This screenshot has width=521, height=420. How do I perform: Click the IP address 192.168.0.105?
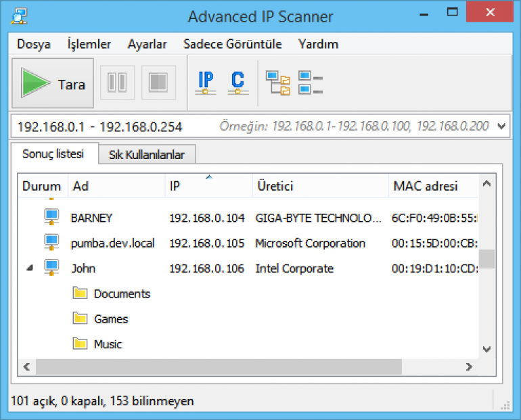click(207, 243)
